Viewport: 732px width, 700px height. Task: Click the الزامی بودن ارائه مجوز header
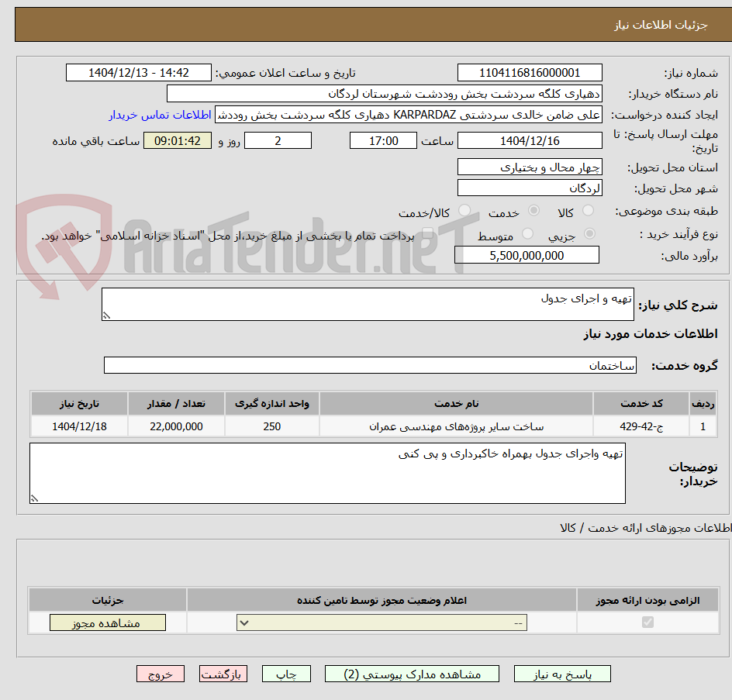coord(647,601)
